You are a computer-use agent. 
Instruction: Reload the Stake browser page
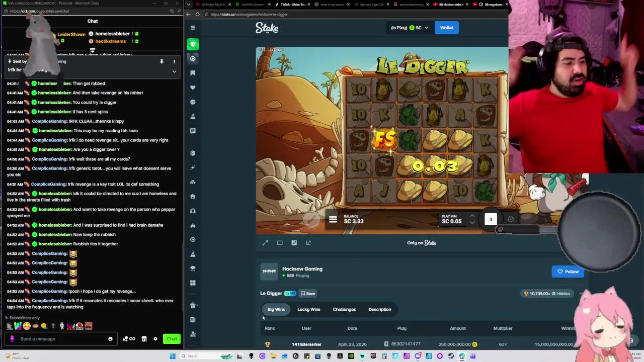tap(198, 14)
